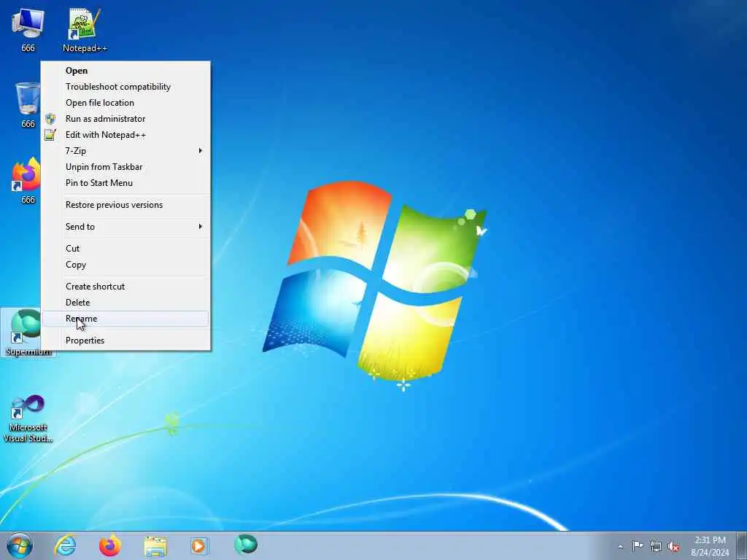747x560 pixels.
Task: Expand the Send to submenu
Action: 125,227
